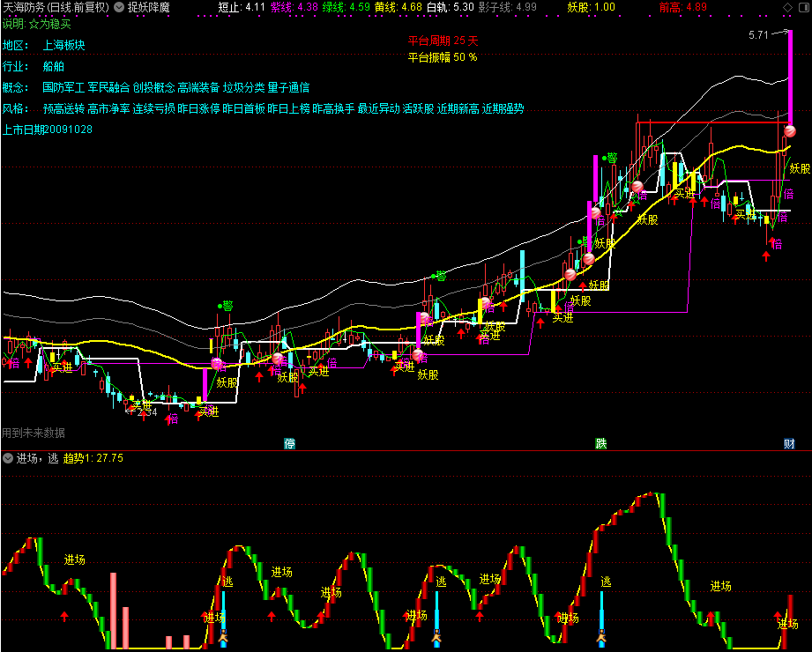Click the 短止: 4.11 value

click(242, 7)
